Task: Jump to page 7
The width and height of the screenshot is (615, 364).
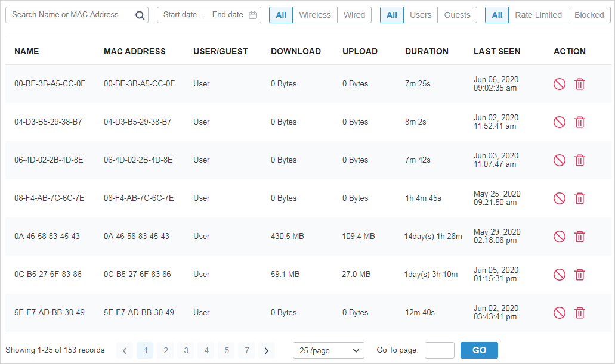Action: [x=247, y=351]
